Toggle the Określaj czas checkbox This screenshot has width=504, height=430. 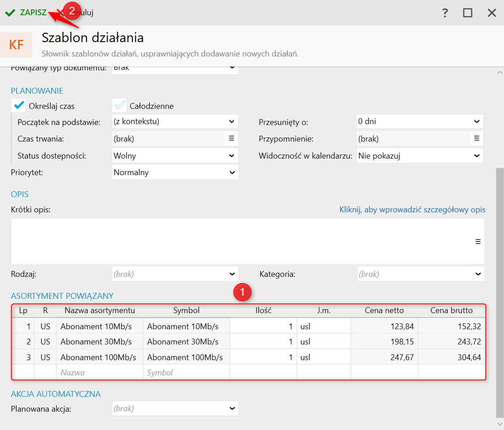(19, 106)
